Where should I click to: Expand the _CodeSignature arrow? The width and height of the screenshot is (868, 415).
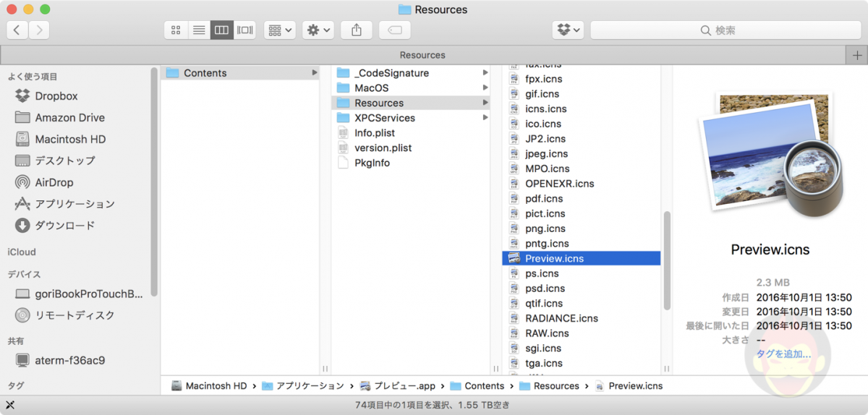(485, 73)
